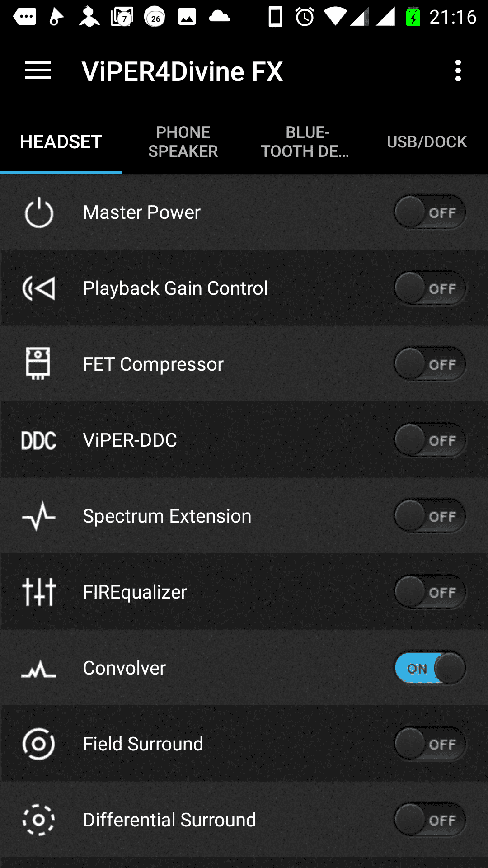
Task: Expand the Convolver settings row label
Action: (x=124, y=668)
